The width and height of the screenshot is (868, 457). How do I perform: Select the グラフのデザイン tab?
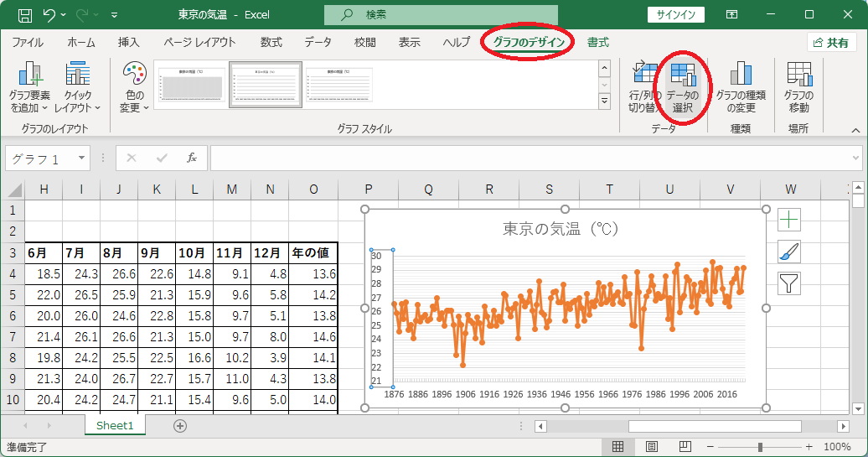[x=529, y=43]
